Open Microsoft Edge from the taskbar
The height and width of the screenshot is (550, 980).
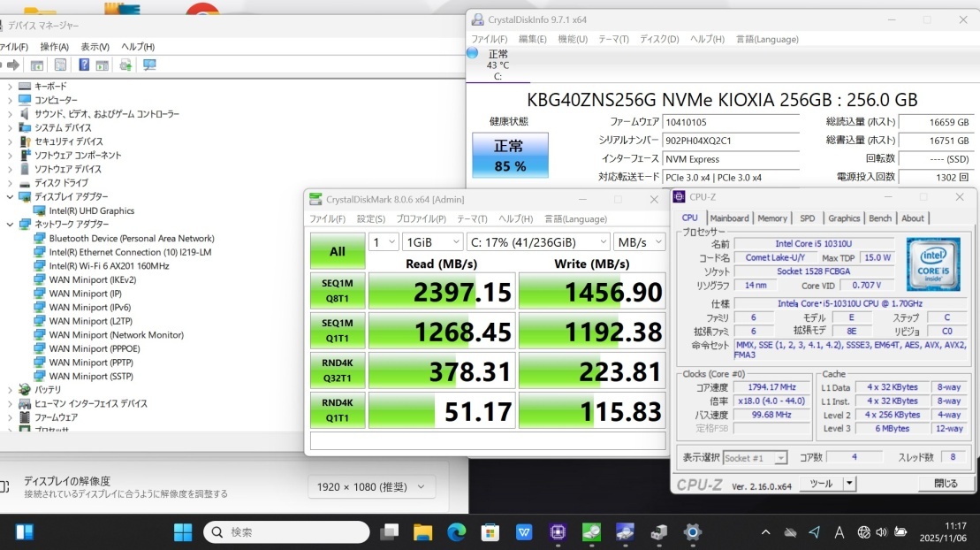point(456,531)
